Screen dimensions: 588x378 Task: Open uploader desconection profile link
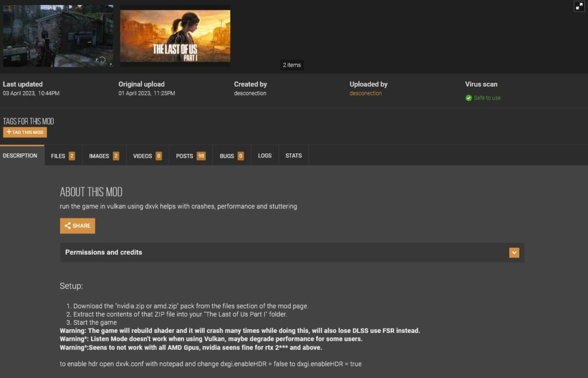point(365,93)
